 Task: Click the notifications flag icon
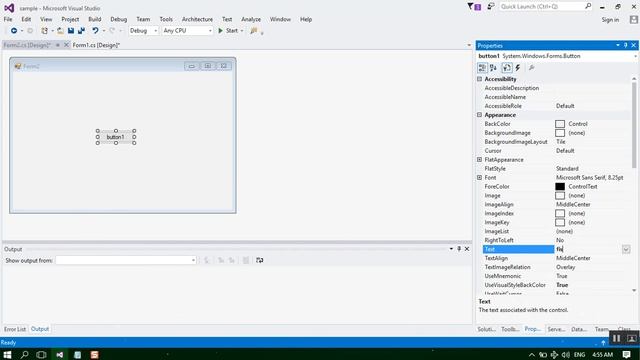point(474,7)
